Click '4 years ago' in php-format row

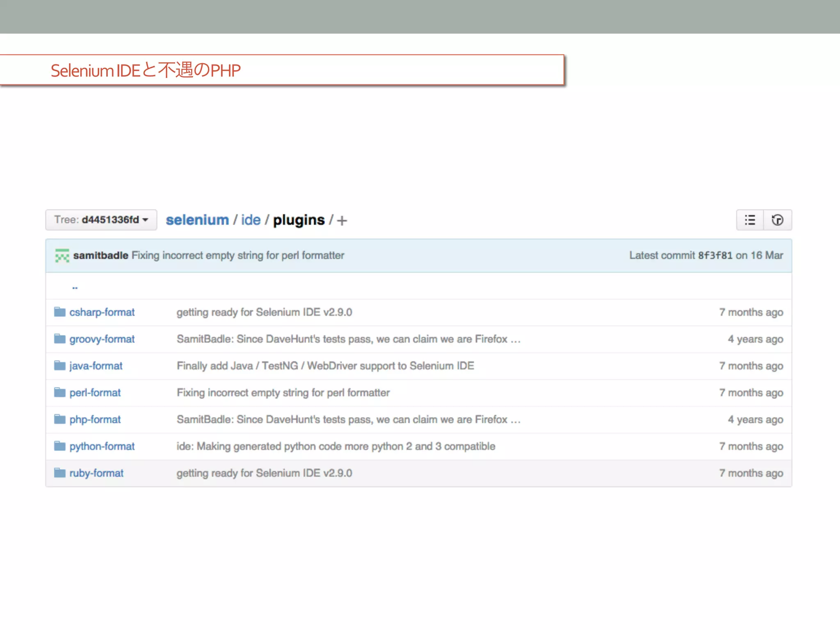756,420
